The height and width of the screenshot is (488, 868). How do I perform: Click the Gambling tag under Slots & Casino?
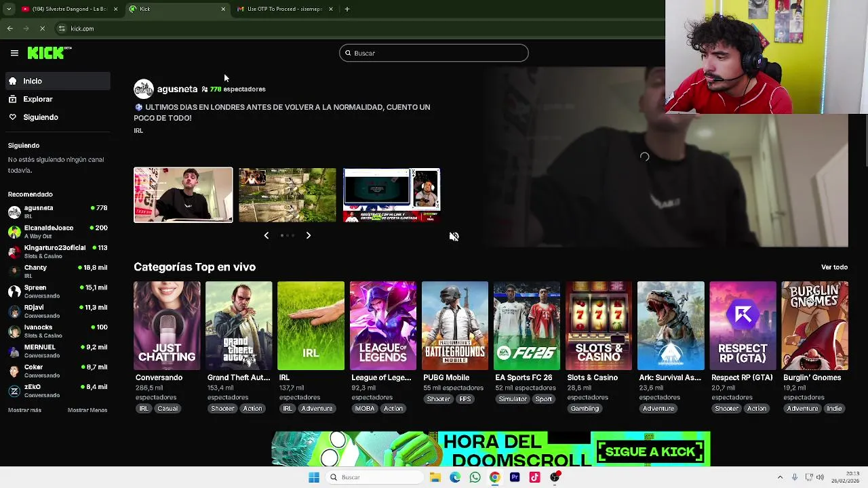585,409
